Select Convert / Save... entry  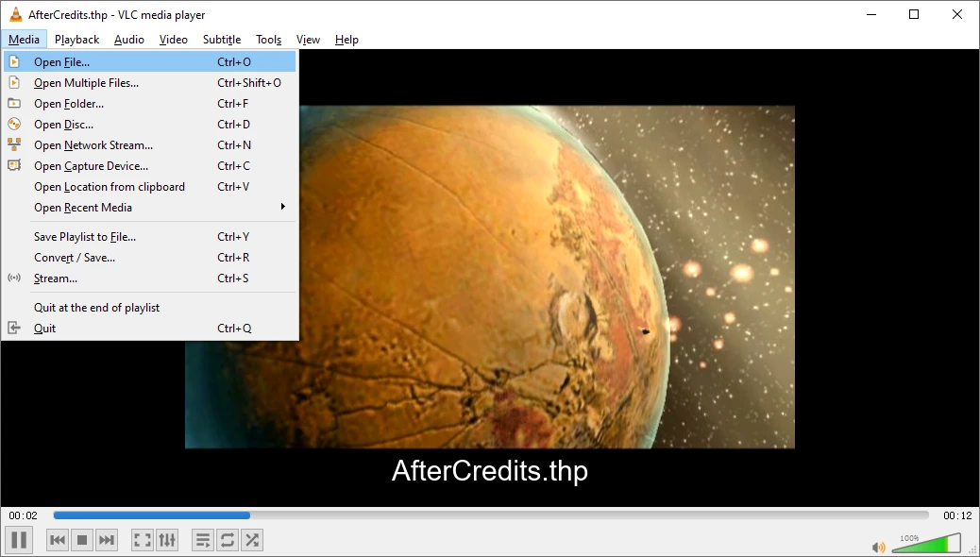pyautogui.click(x=150, y=257)
